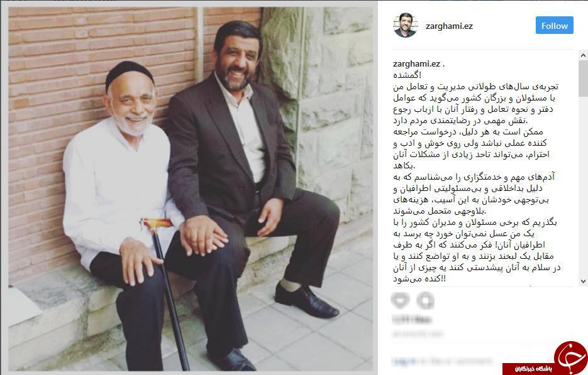The image size is (588, 375).
Task: Open zarghami.ez username link beside avatar
Action: tap(449, 26)
